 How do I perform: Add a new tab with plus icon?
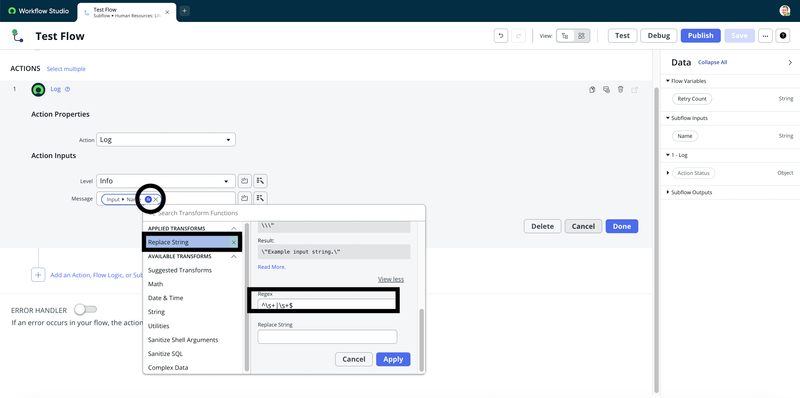(184, 11)
